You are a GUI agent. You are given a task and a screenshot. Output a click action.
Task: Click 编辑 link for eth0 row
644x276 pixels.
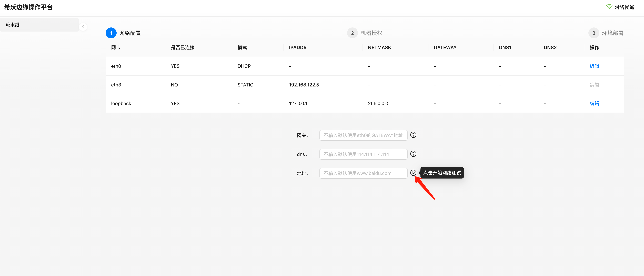click(x=594, y=66)
